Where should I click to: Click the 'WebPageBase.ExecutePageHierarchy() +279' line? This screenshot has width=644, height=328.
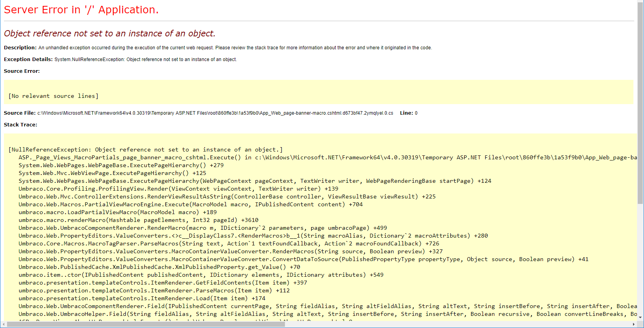(x=121, y=165)
